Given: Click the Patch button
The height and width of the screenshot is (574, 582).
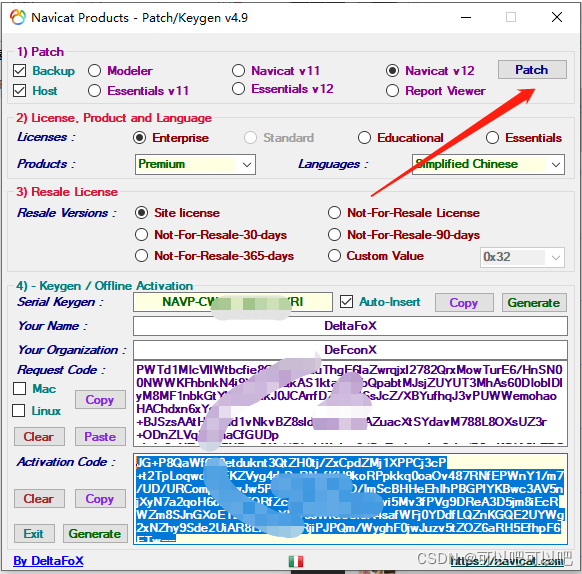Looking at the screenshot, I should [x=532, y=69].
